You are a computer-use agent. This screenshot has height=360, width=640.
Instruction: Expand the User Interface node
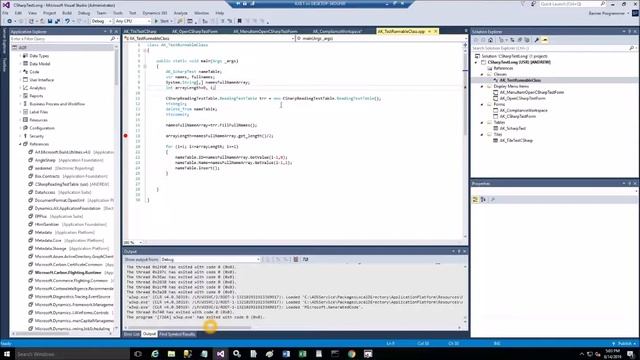(20, 80)
